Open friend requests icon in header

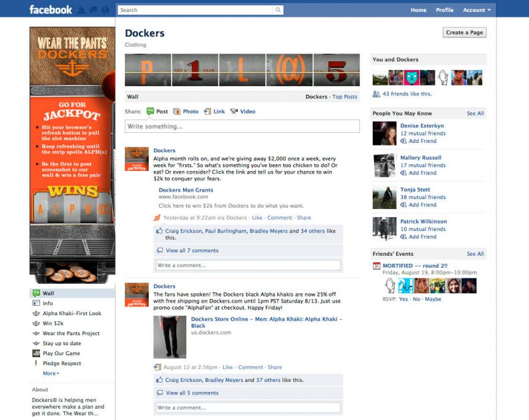81,10
